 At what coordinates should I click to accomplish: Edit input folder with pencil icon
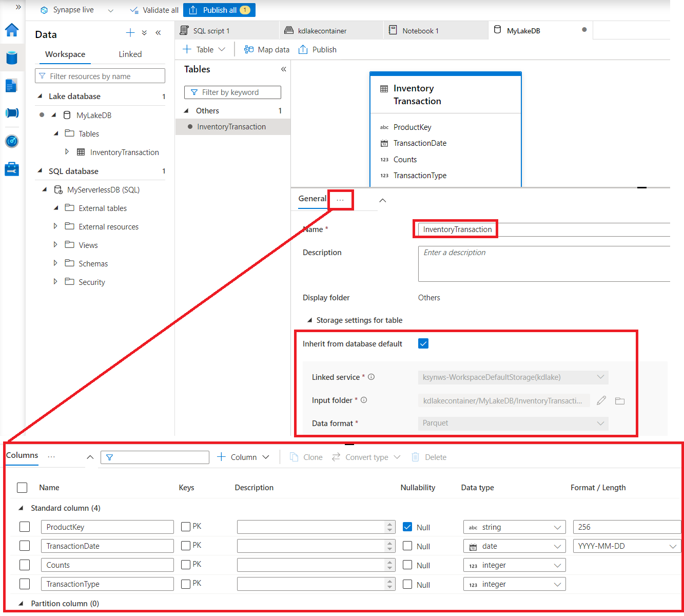[601, 400]
